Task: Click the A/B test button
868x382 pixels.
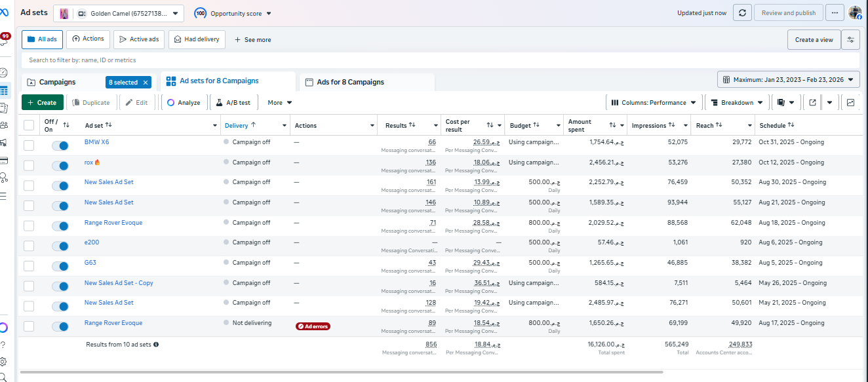Action: coord(233,102)
